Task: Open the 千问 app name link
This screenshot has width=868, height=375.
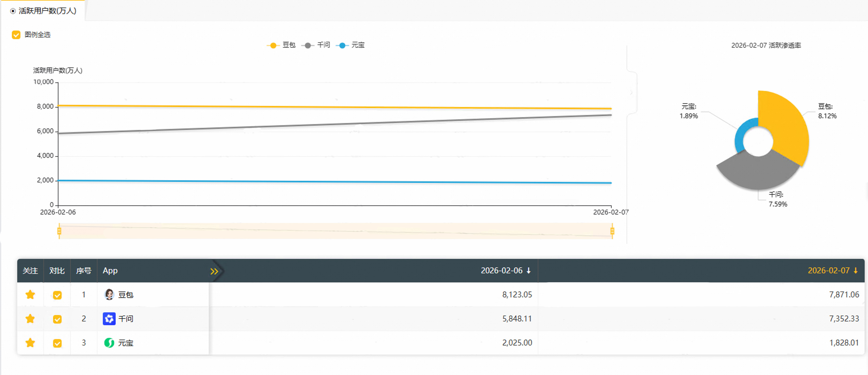Action: click(x=126, y=319)
